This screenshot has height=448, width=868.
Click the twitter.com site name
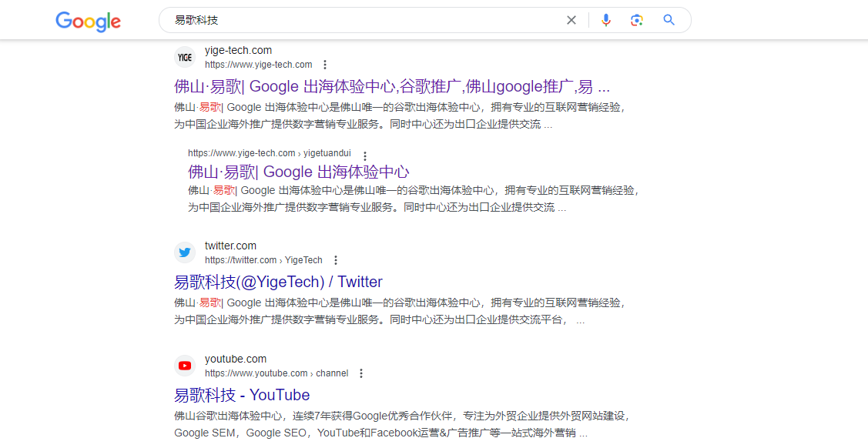pyautogui.click(x=230, y=246)
